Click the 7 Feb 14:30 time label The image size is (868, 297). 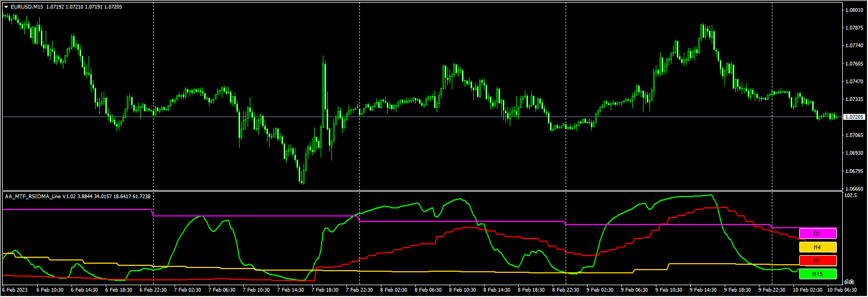coord(291,290)
